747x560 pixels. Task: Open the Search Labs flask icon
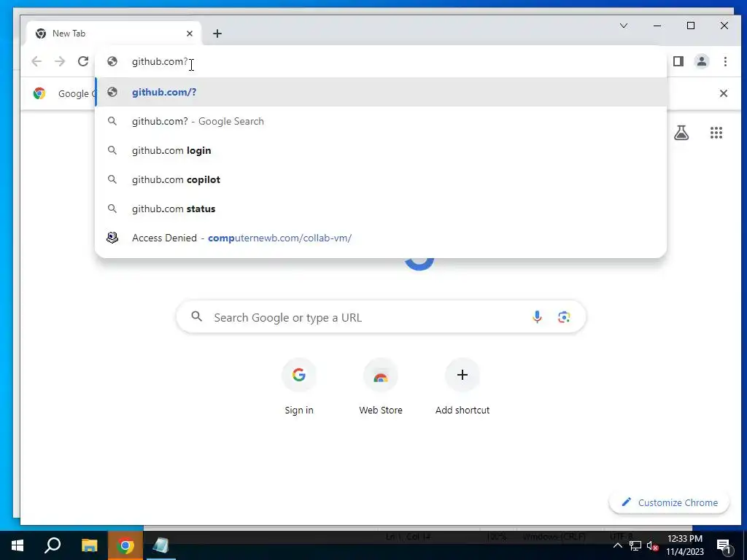click(x=681, y=133)
